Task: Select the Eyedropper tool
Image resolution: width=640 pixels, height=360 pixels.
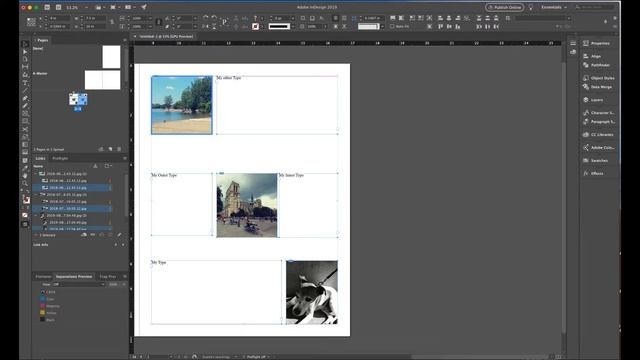Action: [x=25, y=168]
